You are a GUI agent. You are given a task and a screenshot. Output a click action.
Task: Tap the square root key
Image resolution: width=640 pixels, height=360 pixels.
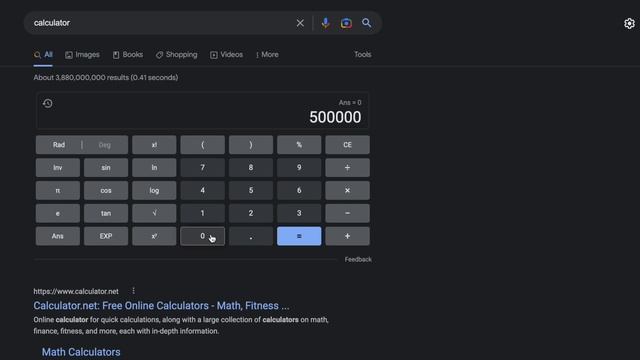(x=154, y=213)
